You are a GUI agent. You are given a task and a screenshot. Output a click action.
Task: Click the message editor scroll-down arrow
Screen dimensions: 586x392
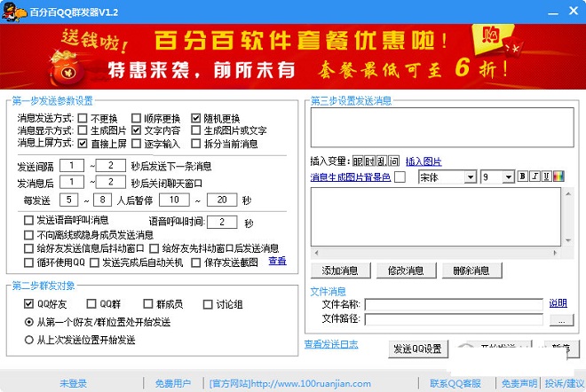[x=568, y=240]
